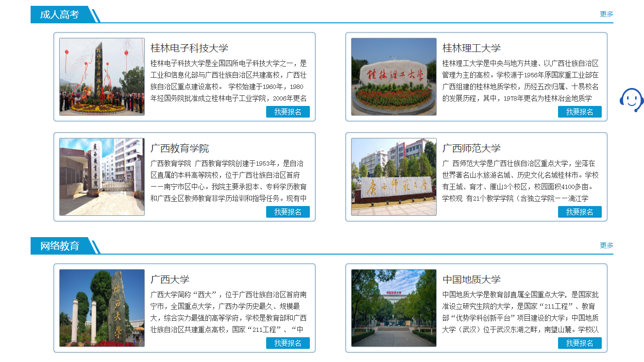Click 我要报名 for 桂林理工大学
This screenshot has height=362, width=644.
pos(580,112)
